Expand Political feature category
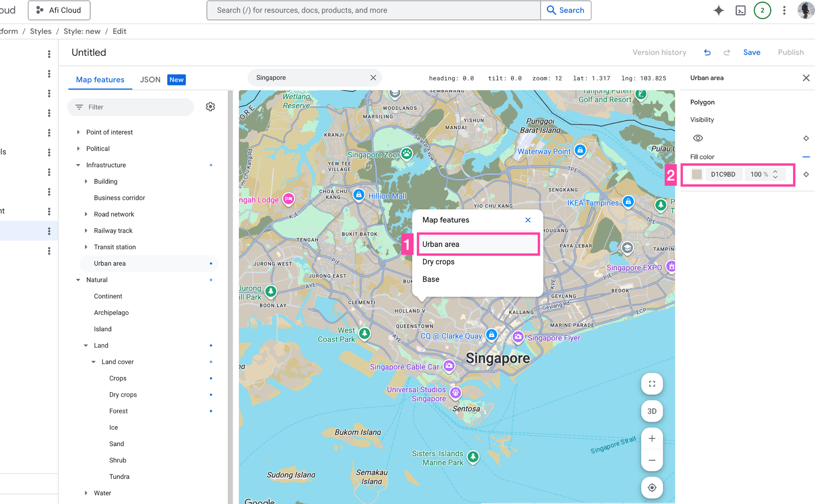The width and height of the screenshot is (815, 504). (x=78, y=149)
